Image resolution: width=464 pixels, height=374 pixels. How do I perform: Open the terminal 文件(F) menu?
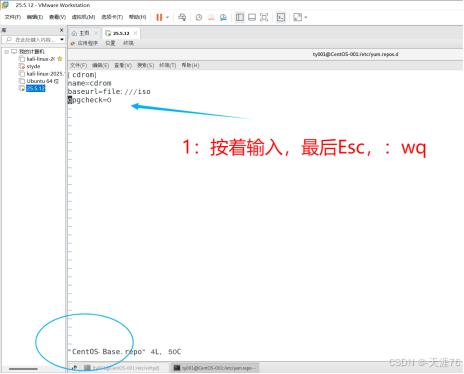(78, 65)
